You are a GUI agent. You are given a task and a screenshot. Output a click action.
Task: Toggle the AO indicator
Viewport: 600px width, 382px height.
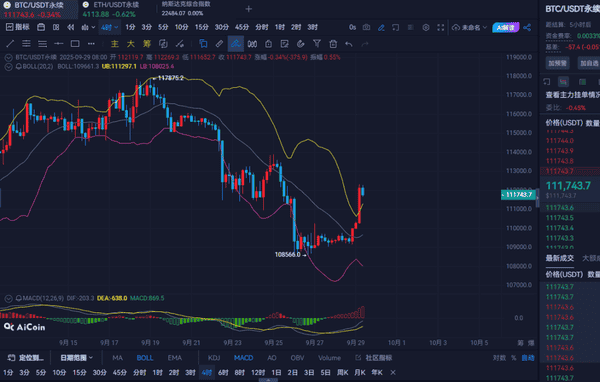[x=272, y=358]
